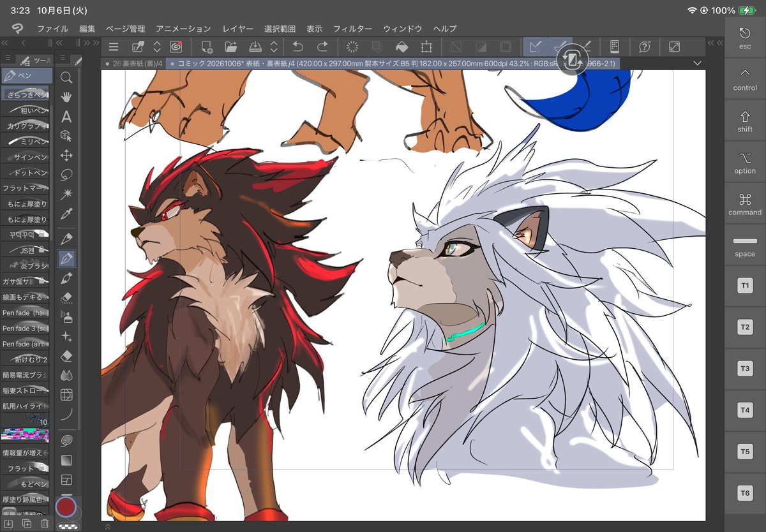Tap the T6 touch key
The height and width of the screenshot is (532, 766).
tap(745, 493)
